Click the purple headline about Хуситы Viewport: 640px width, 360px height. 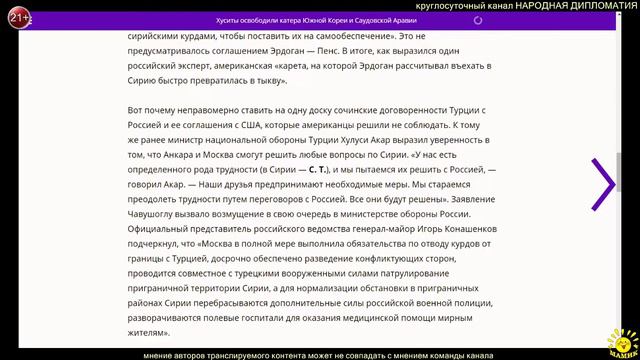(x=316, y=20)
